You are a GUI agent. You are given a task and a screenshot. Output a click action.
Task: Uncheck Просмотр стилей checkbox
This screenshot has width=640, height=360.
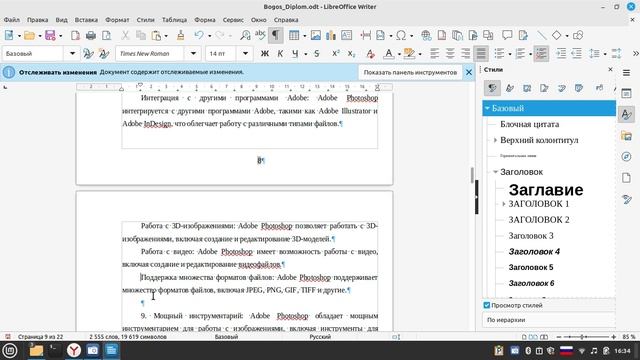click(487, 305)
